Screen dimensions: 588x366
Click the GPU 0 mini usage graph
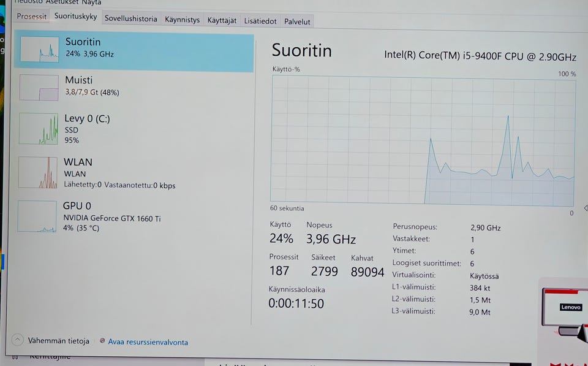pos(37,216)
